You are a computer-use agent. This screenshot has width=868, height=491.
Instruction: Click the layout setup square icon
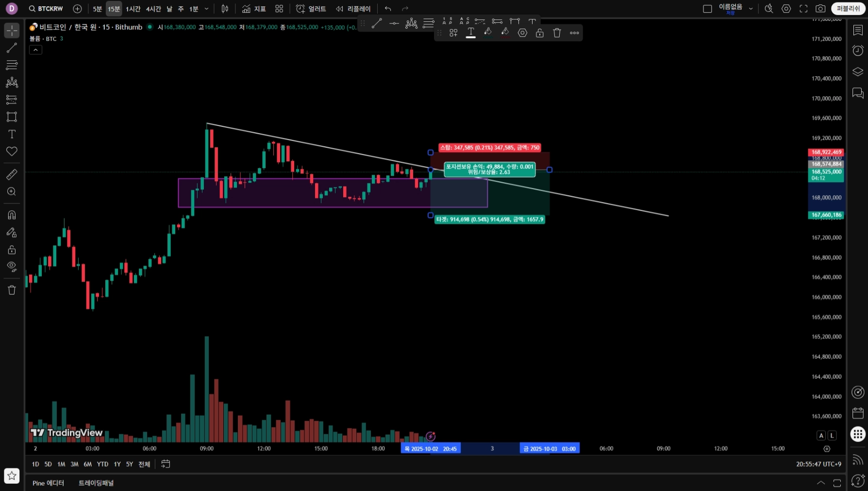707,9
